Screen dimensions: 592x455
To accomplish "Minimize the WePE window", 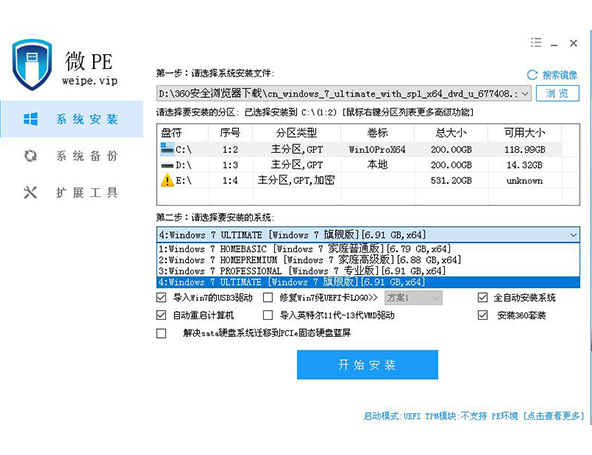I will pyautogui.click(x=554, y=44).
